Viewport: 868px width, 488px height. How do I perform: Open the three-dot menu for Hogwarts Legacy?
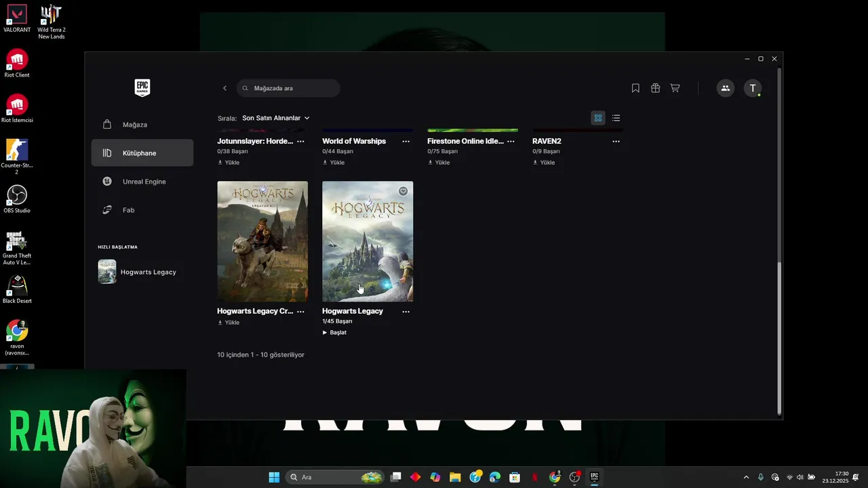[406, 312]
